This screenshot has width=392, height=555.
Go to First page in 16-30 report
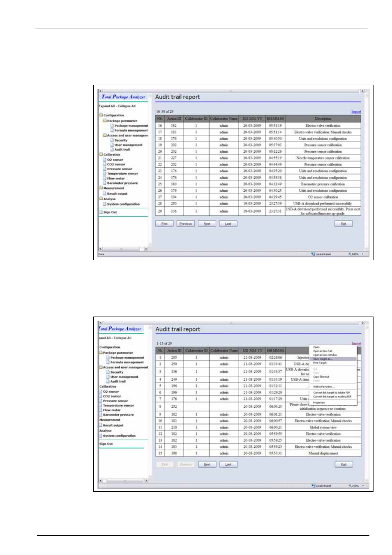tap(164, 224)
